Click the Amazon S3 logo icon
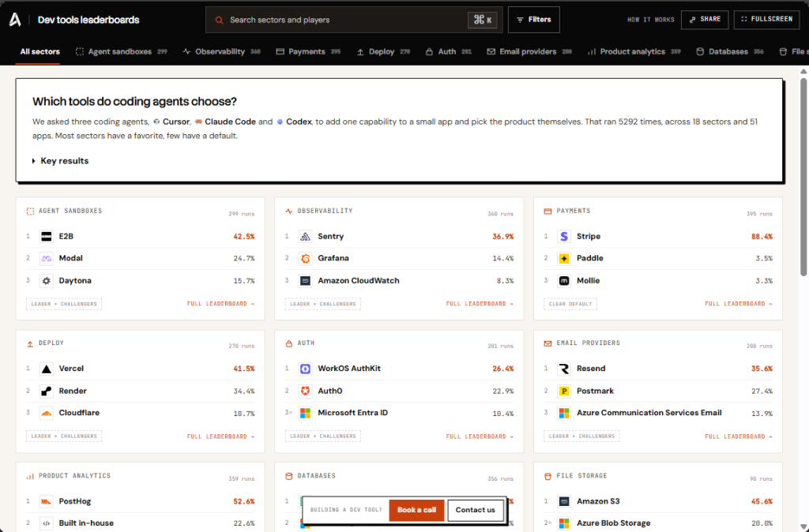The width and height of the screenshot is (809, 532). (564, 501)
